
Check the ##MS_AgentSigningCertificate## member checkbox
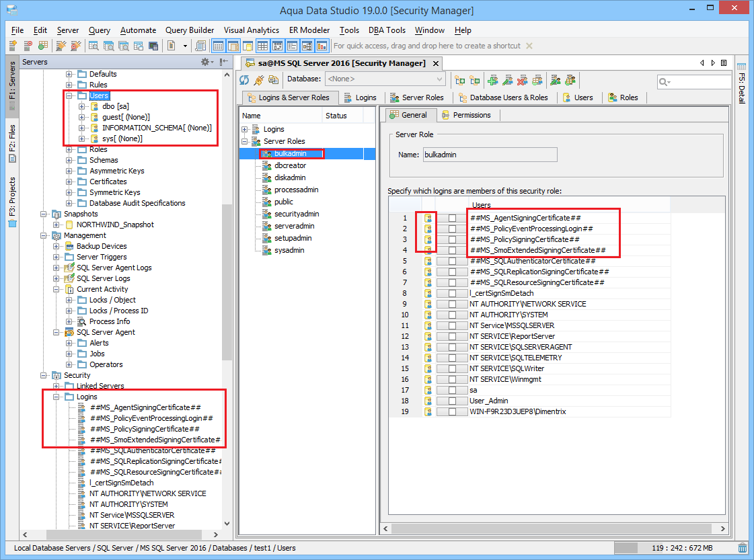tap(452, 218)
